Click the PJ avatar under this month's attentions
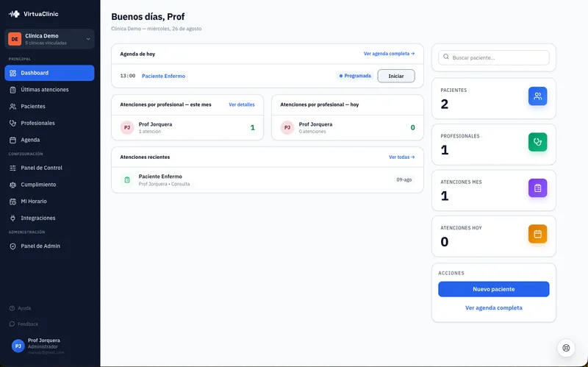This screenshot has height=367, width=588. click(x=127, y=127)
